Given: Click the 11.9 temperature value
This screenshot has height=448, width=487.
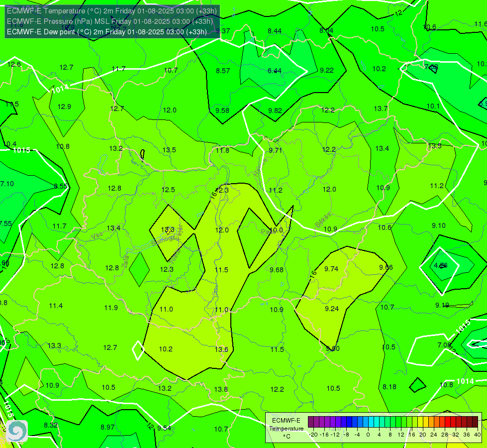Looking at the screenshot, I should click(111, 308).
